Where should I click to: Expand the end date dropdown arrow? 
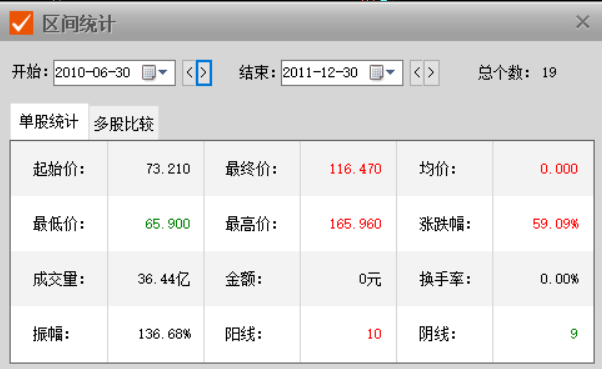[x=390, y=72]
